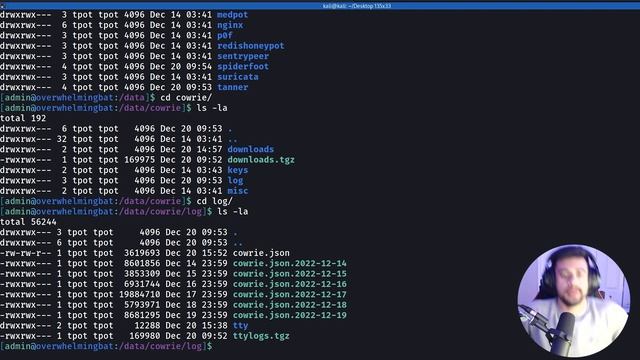Viewport: 640px width, 360px height.
Task: Click the nginx directory name
Action: [230, 25]
